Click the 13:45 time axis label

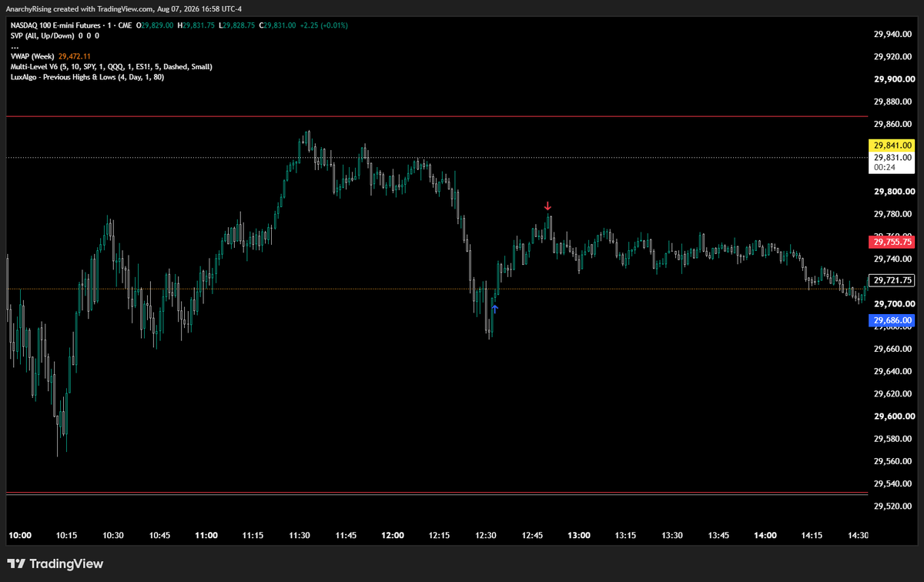[x=718, y=535]
